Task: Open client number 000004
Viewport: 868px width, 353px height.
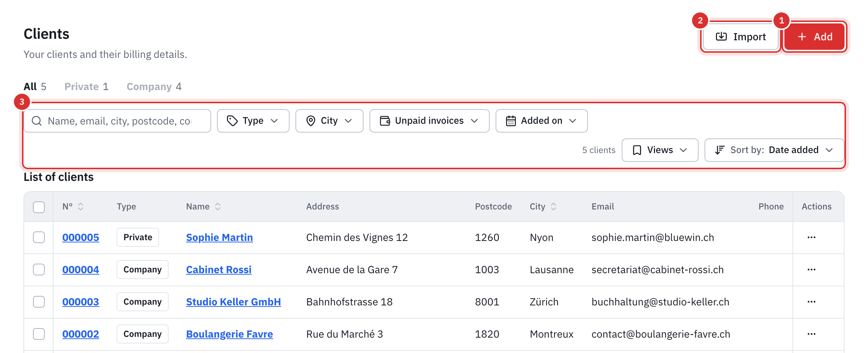Action: coord(81,270)
